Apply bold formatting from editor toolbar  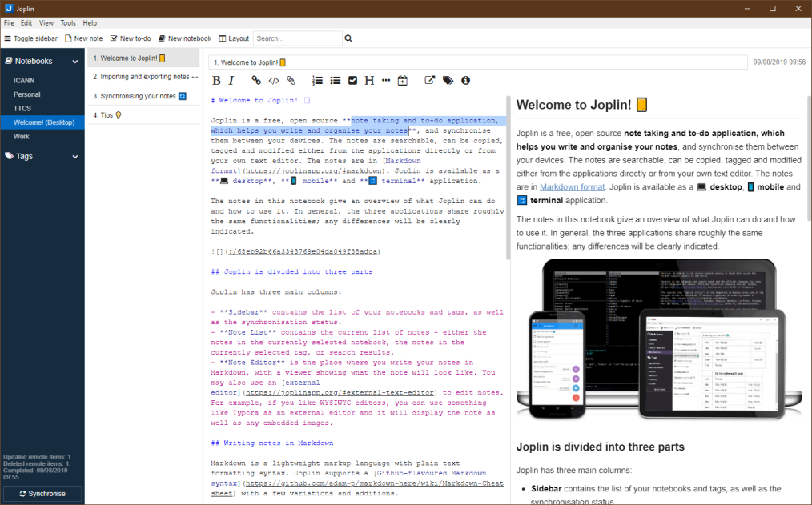216,80
